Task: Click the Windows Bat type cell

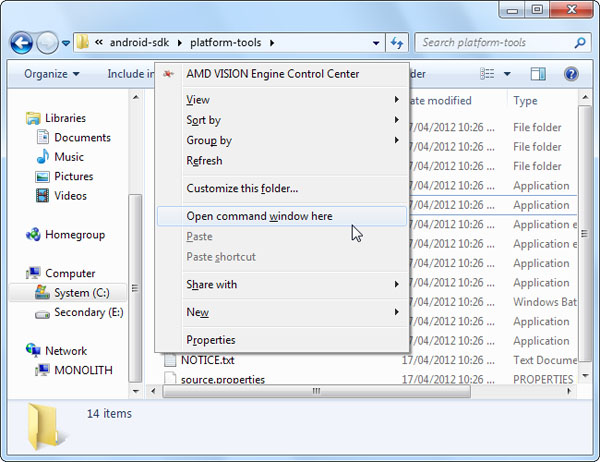Action: click(x=545, y=302)
